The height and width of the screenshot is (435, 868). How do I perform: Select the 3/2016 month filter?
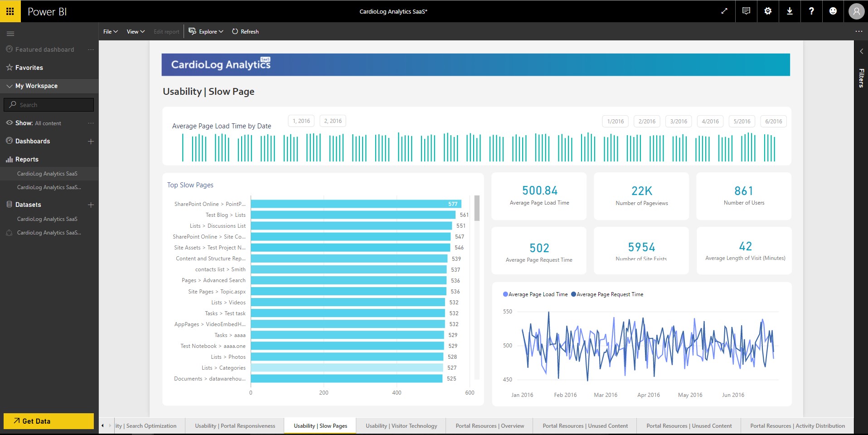tap(679, 121)
